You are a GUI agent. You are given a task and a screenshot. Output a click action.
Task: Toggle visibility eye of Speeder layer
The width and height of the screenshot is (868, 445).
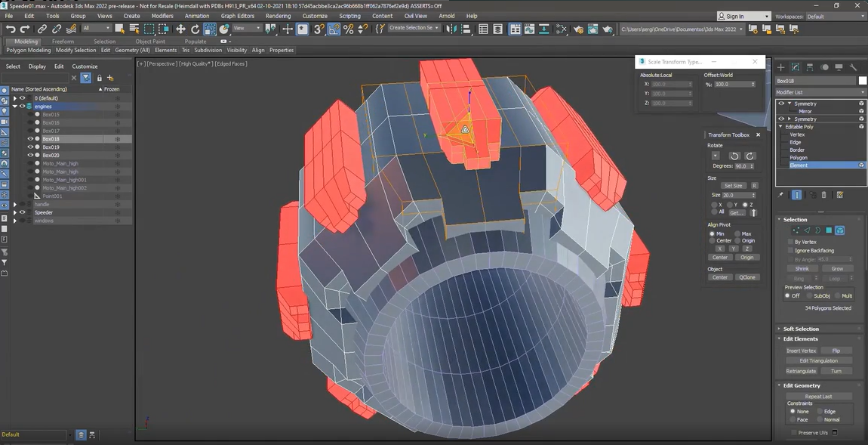click(23, 212)
